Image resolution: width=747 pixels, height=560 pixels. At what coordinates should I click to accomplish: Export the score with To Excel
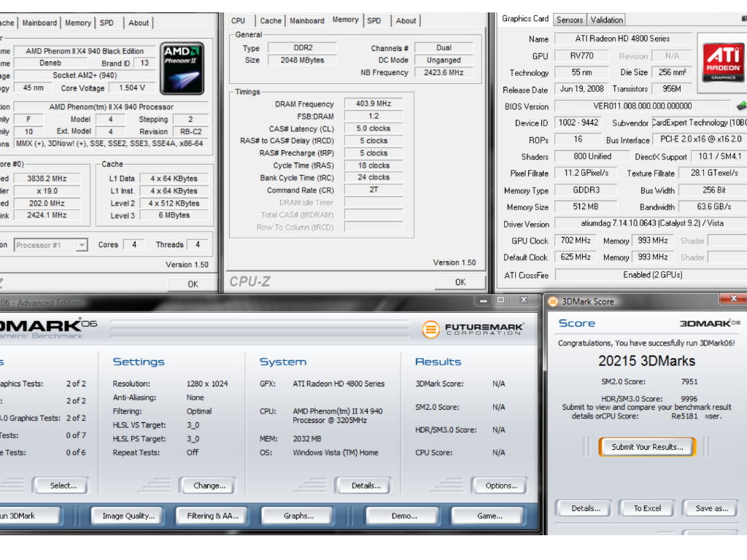[x=646, y=508]
